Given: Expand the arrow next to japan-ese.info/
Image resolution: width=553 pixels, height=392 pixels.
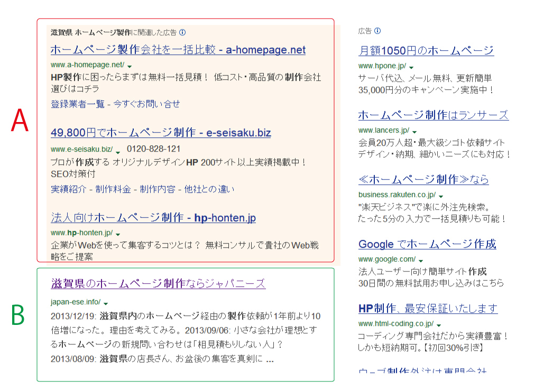Looking at the screenshot, I should click(x=105, y=303).
